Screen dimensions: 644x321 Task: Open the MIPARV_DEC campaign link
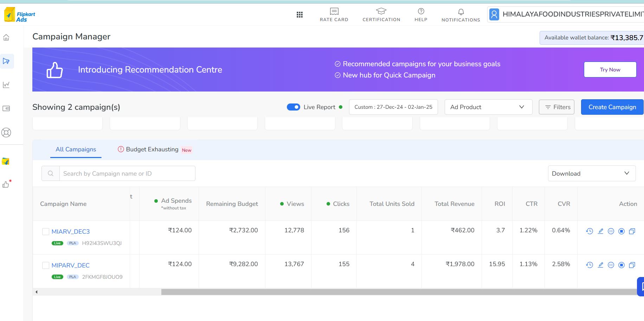click(x=71, y=265)
